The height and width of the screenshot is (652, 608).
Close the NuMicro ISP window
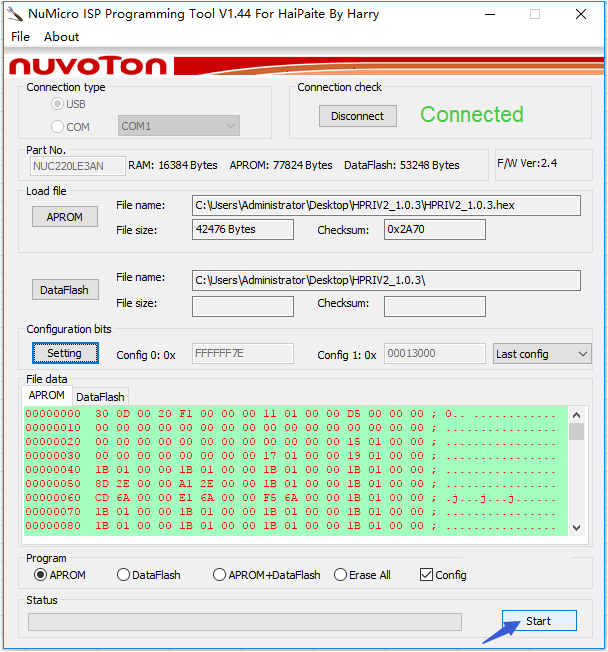(x=581, y=14)
